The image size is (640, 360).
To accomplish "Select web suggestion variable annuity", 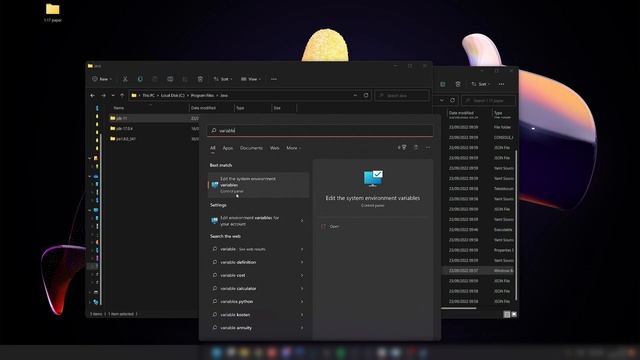I will coord(258,328).
